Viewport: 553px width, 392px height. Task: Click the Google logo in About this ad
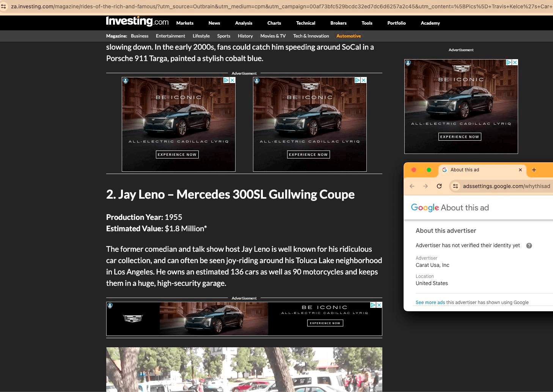tap(425, 208)
